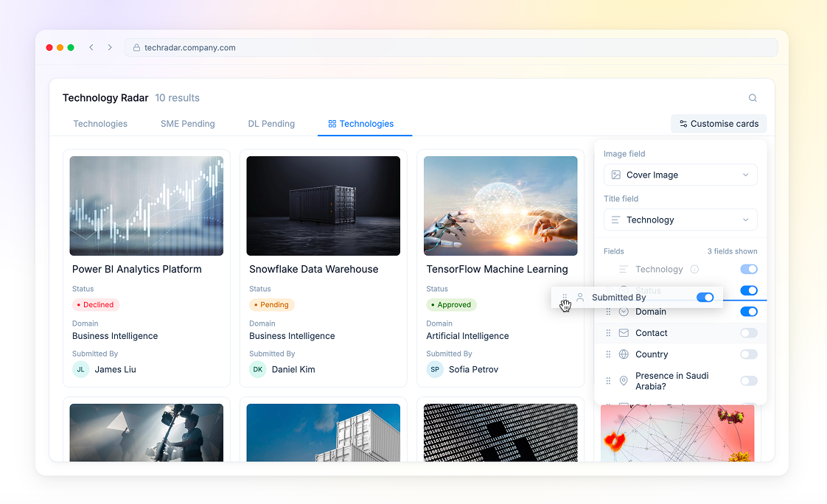Click white shipping containers thumbnail in second row

[324, 433]
